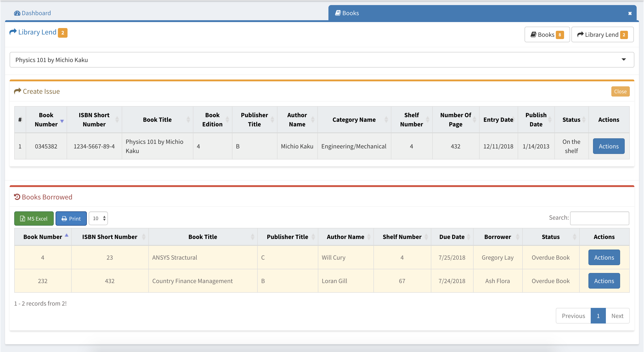Close the Books tab with X icon
This screenshot has width=644, height=352.
pyautogui.click(x=630, y=14)
